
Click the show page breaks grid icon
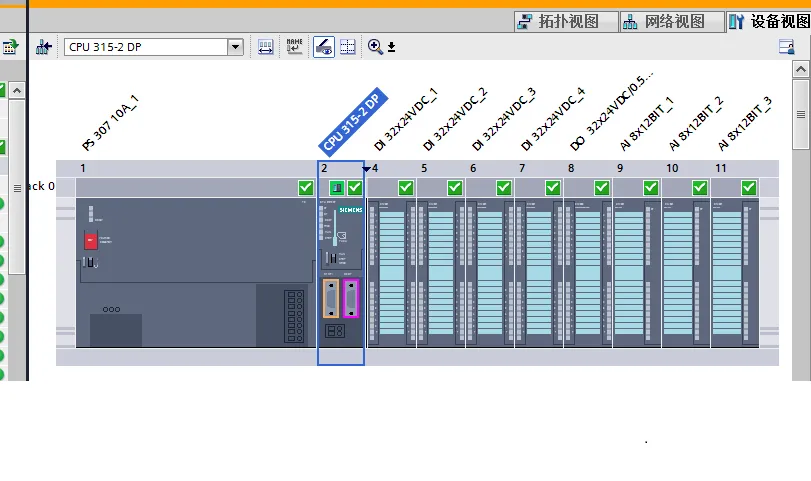tap(348, 47)
